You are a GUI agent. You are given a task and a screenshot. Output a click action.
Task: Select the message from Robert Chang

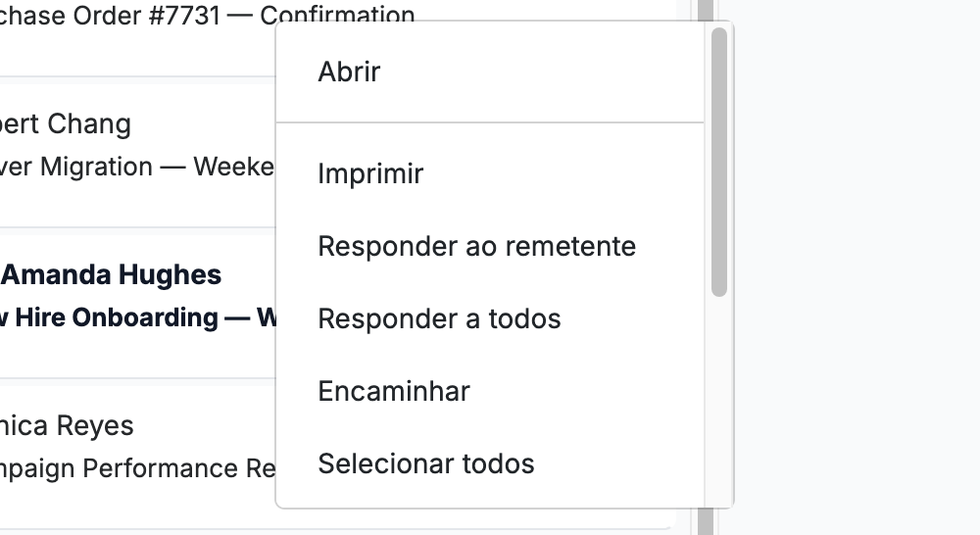tap(66, 123)
